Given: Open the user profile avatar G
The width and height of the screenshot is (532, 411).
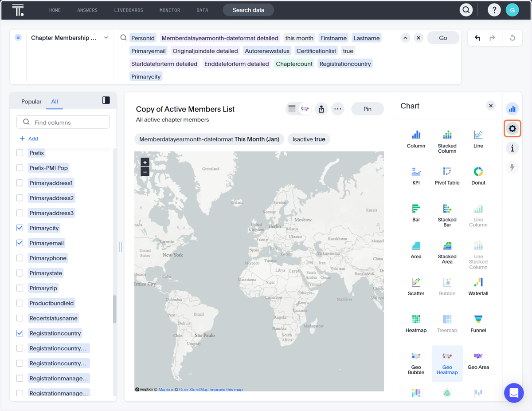Looking at the screenshot, I should [512, 10].
